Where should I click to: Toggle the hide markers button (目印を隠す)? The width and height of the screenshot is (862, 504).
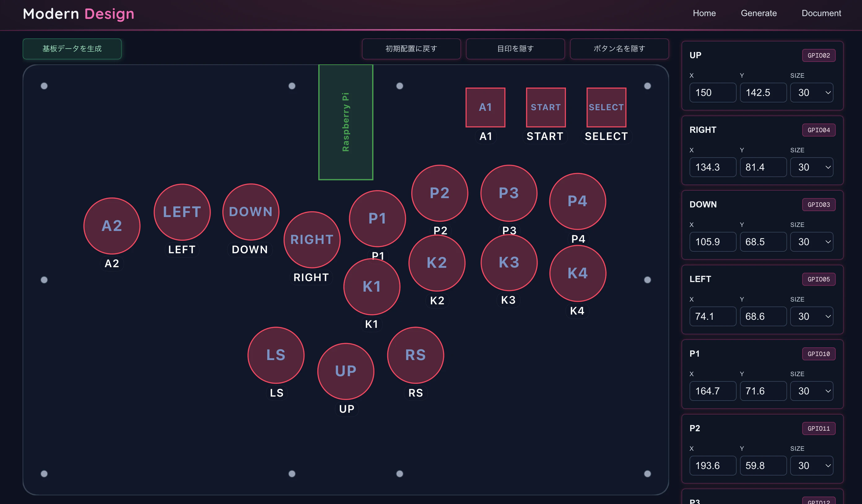[x=515, y=49]
